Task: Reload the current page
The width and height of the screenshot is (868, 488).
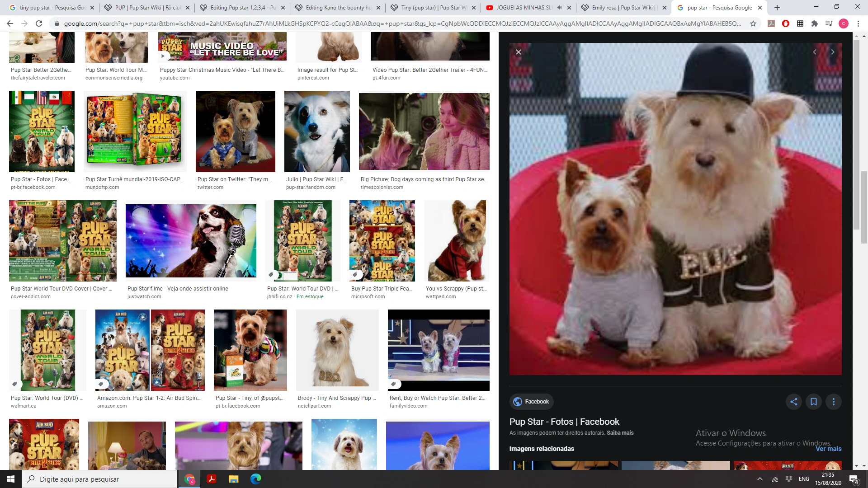Action: pos(39,23)
